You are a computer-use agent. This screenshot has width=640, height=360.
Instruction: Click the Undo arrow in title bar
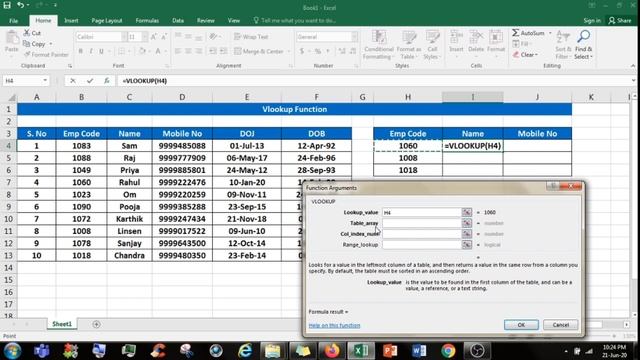(x=20, y=5)
